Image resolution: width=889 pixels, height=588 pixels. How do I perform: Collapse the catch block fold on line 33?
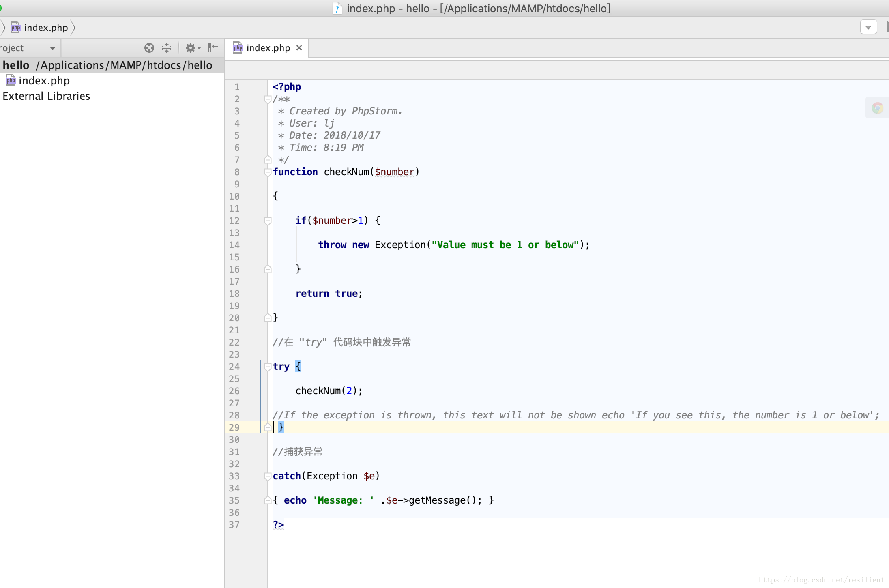tap(268, 476)
